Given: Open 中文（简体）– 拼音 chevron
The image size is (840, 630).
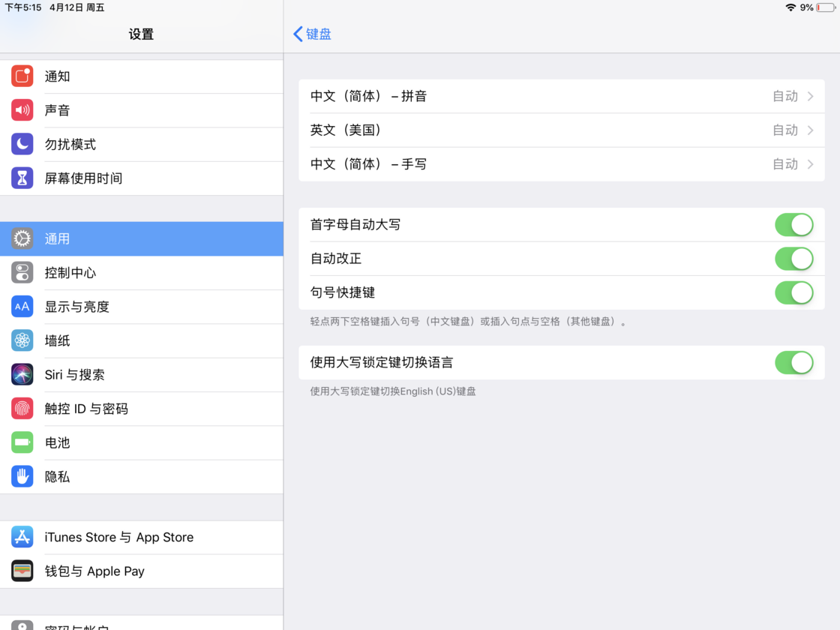Looking at the screenshot, I should pyautogui.click(x=811, y=97).
